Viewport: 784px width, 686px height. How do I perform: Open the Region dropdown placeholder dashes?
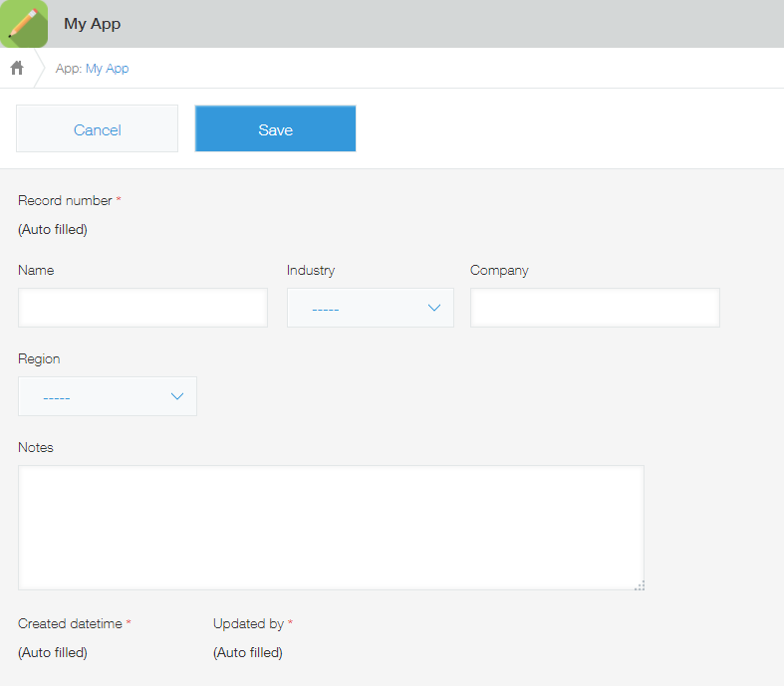click(x=57, y=398)
